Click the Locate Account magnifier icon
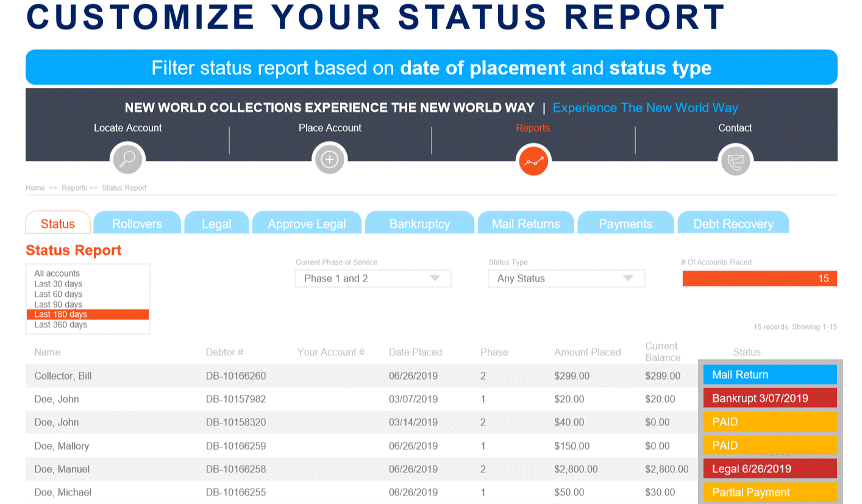Image resolution: width=862 pixels, height=504 pixels. point(127,160)
